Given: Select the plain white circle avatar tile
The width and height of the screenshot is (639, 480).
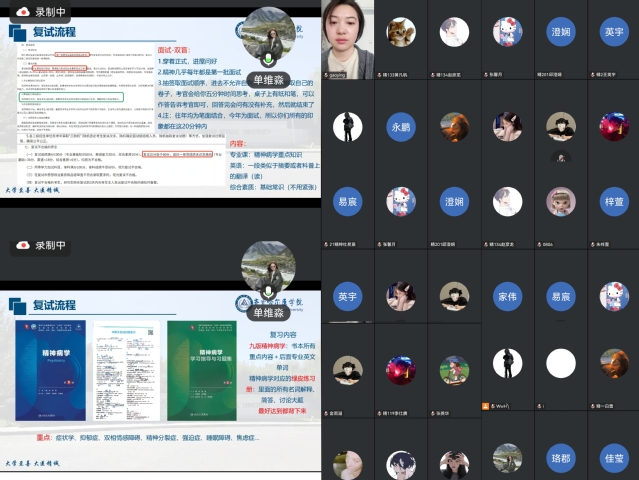Looking at the screenshot, I should [560, 363].
